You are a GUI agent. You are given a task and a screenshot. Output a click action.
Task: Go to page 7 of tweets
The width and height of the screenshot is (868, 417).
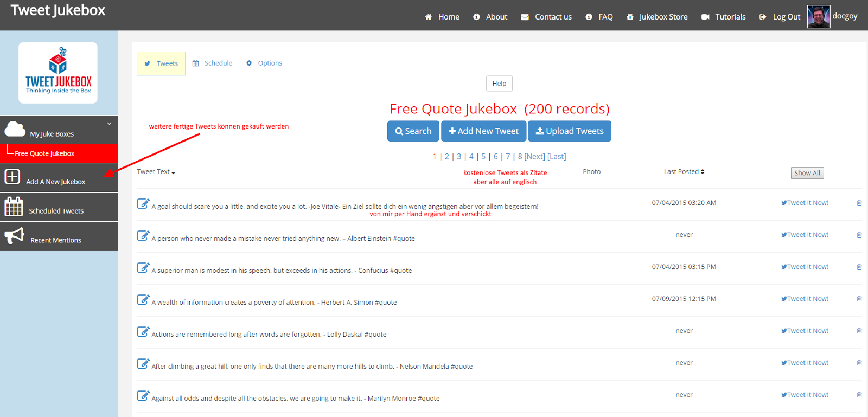click(x=508, y=156)
